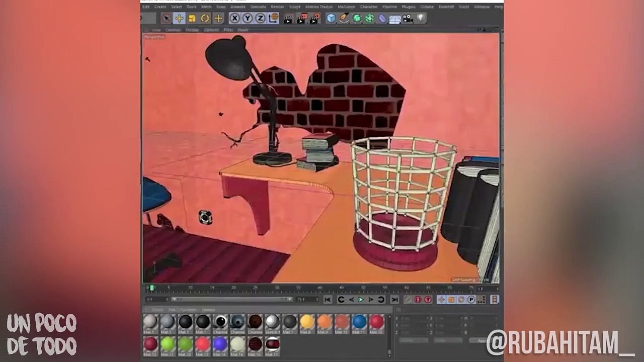Open the green array modeling icon

click(x=369, y=19)
